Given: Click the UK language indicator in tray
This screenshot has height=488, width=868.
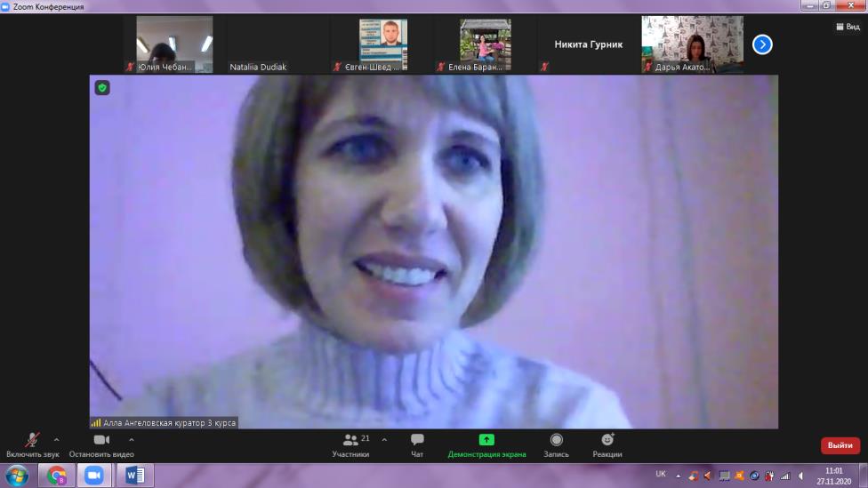Looking at the screenshot, I should coord(661,474).
